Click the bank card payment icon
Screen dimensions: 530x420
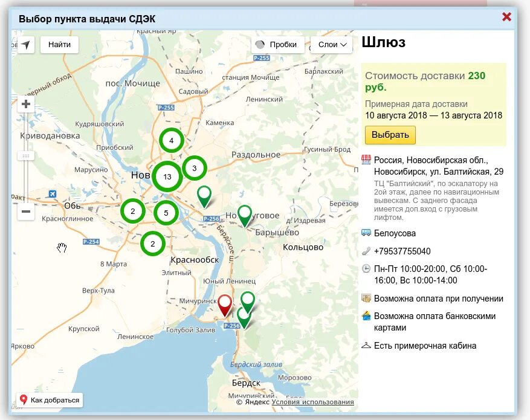coord(366,316)
